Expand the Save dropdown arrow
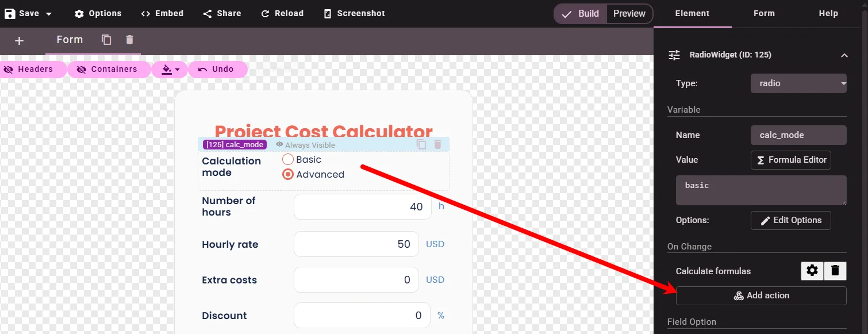868x334 pixels. 49,14
